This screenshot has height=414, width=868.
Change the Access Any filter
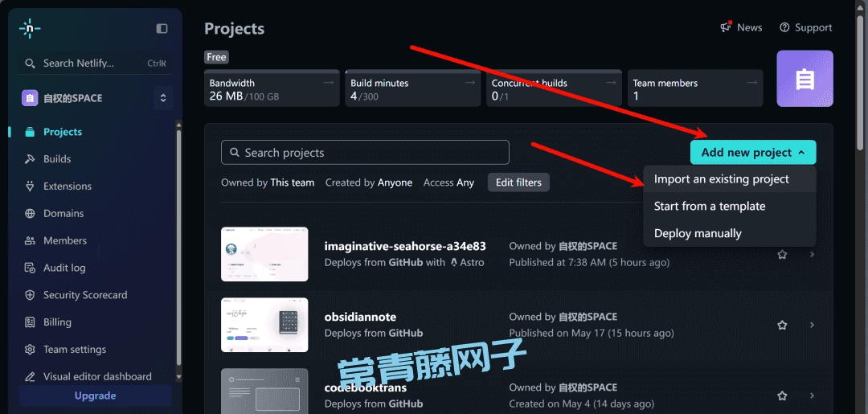click(448, 182)
